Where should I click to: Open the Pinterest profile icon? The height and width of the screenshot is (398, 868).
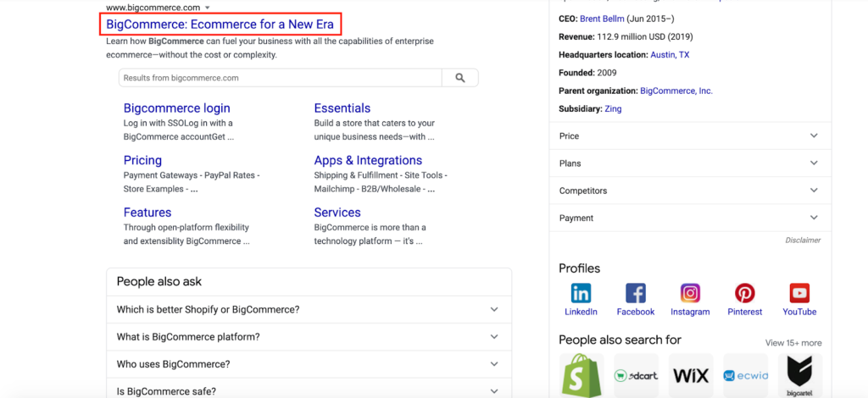coord(744,293)
